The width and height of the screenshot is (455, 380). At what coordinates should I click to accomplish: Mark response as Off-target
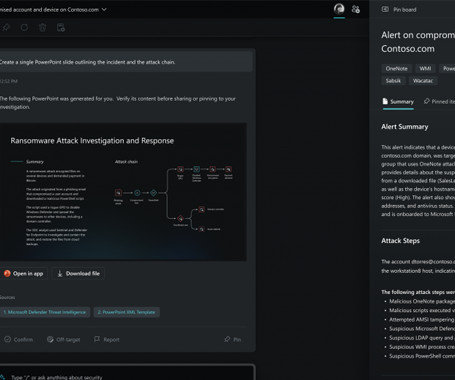pos(64,339)
